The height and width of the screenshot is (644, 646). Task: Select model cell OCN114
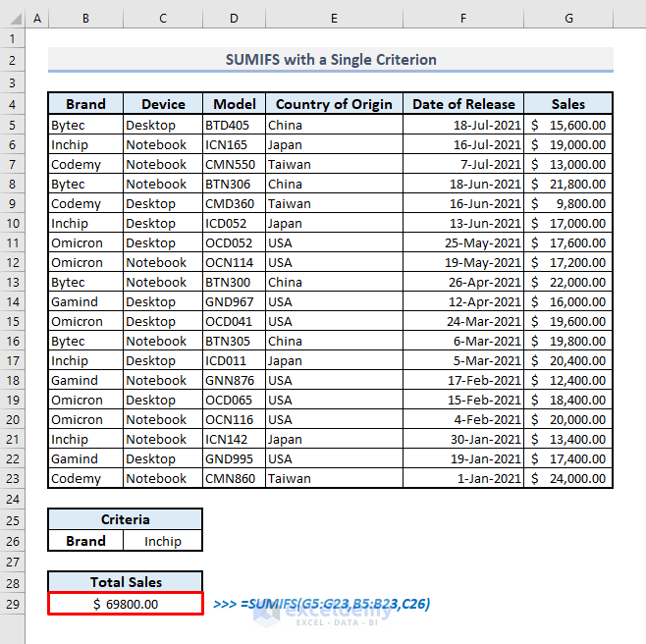pos(234,262)
